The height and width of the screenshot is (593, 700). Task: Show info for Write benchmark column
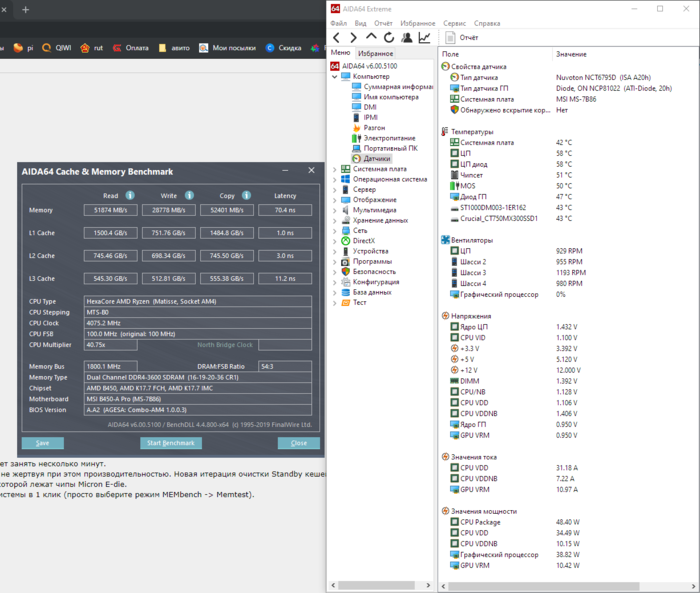189,195
